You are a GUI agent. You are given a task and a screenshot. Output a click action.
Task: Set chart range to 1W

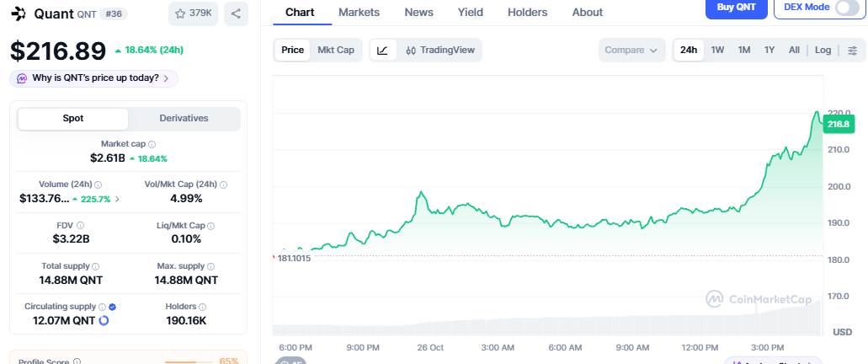717,50
